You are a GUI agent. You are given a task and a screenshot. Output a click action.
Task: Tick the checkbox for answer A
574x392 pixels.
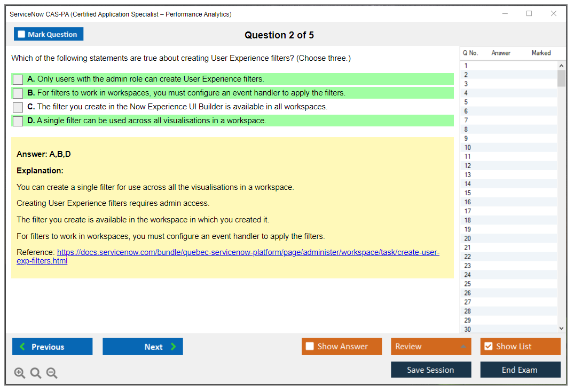[x=18, y=79]
